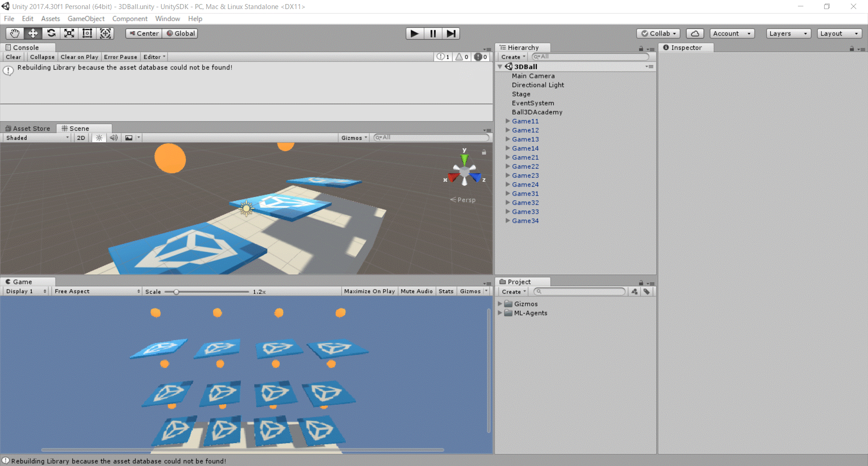The width and height of the screenshot is (868, 466).
Task: Select the Move tool
Action: tap(33, 33)
